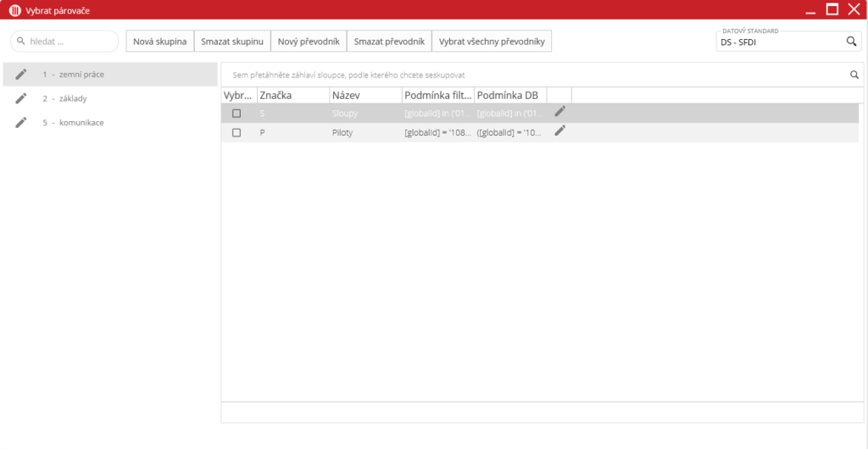Sort by the Značka column header
Screen dimensions: 868x449
tap(292, 96)
